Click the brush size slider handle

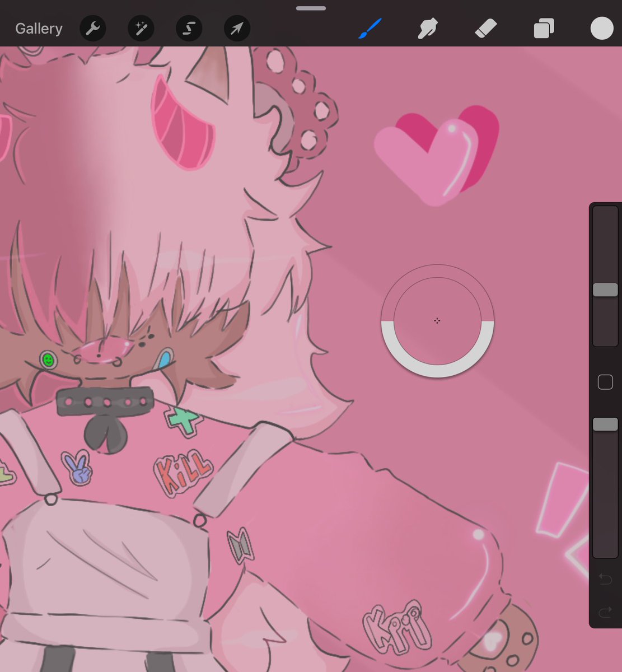click(605, 290)
